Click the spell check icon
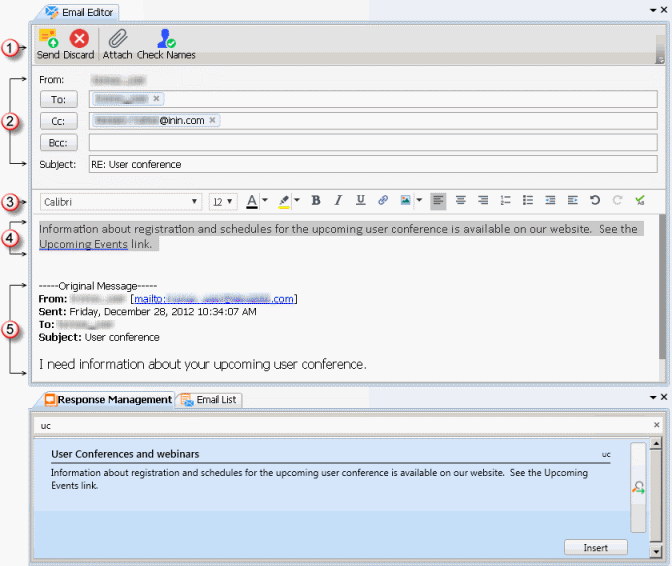Viewport: 672px width, 566px height. pos(640,201)
